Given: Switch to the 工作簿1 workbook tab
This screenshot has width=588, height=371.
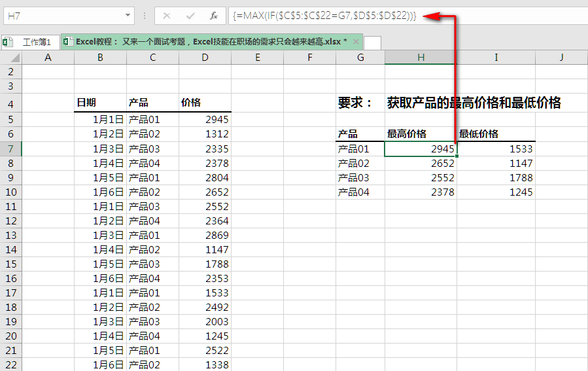Looking at the screenshot, I should (x=31, y=42).
